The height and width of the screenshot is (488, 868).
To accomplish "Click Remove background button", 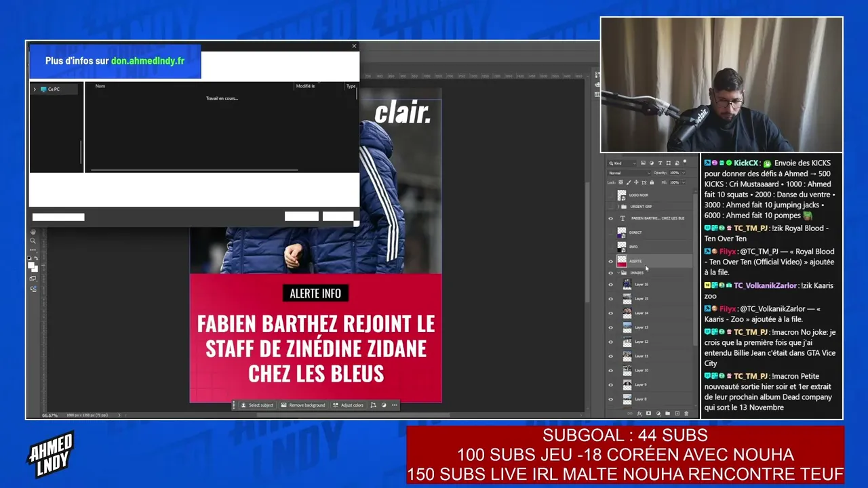I will (x=302, y=405).
